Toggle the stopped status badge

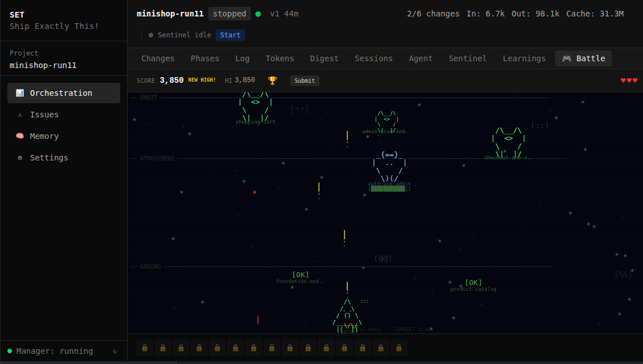(229, 14)
